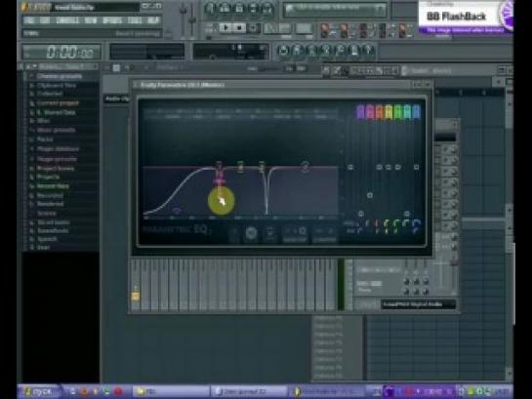Select the purple low-cut band token on EQ graph
Screen dimensions: 532x399
[x=176, y=211]
